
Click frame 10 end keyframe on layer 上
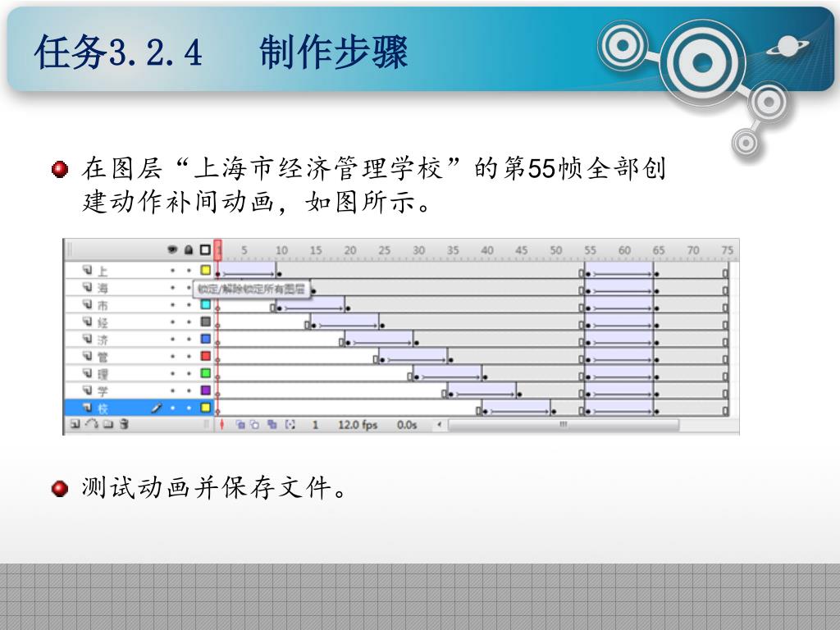coord(280,273)
